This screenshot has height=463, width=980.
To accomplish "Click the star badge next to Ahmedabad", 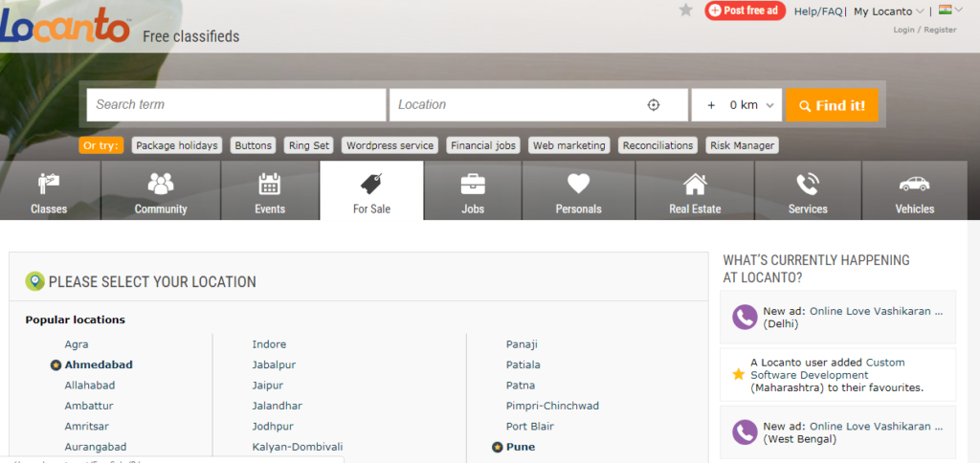I will [x=56, y=364].
